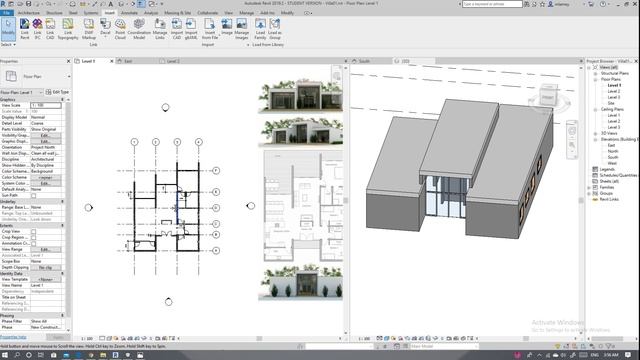Viewport: 640px width, 360px height.
Task: Click the Load Family tool
Action: tap(260, 29)
